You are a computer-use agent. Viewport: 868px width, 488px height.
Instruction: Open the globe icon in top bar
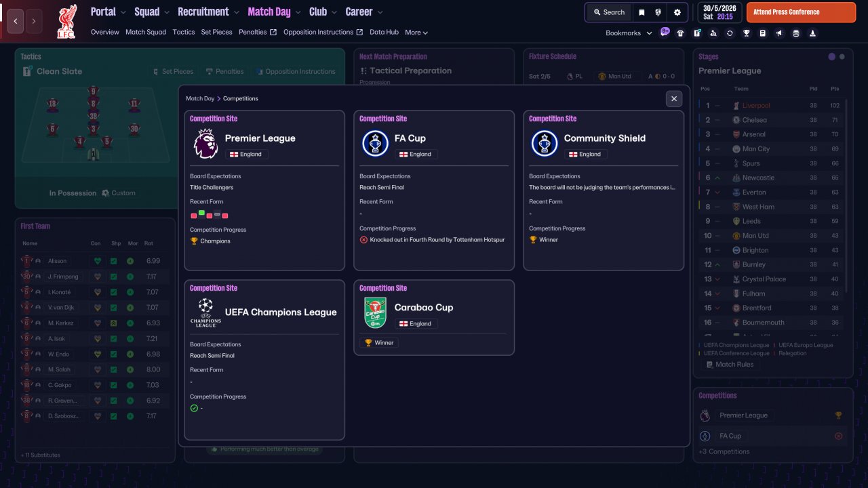658,12
